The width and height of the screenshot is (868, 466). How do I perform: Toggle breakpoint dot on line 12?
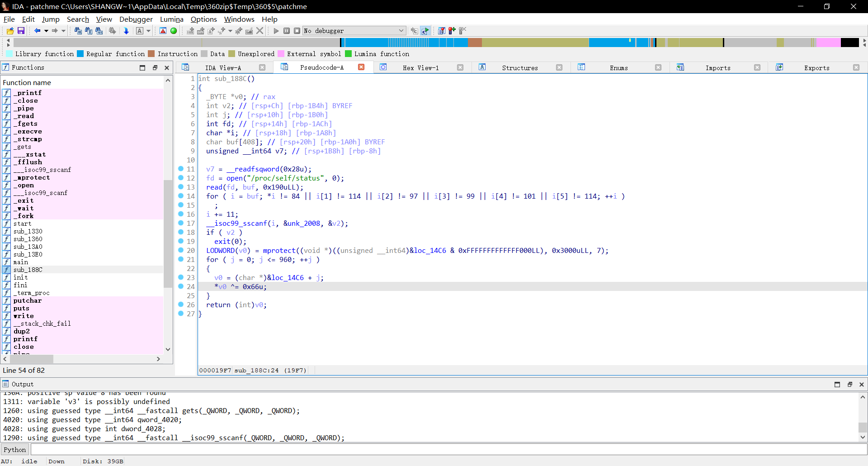click(x=181, y=178)
